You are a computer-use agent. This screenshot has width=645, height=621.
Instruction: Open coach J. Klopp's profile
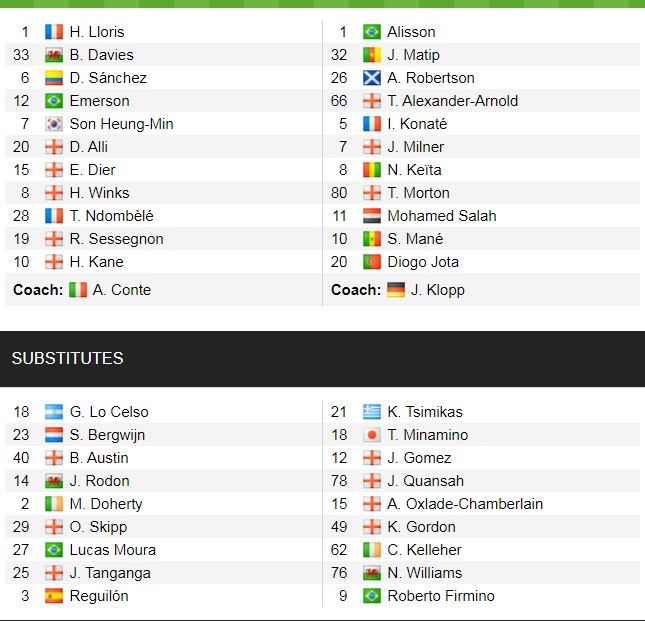(x=439, y=290)
